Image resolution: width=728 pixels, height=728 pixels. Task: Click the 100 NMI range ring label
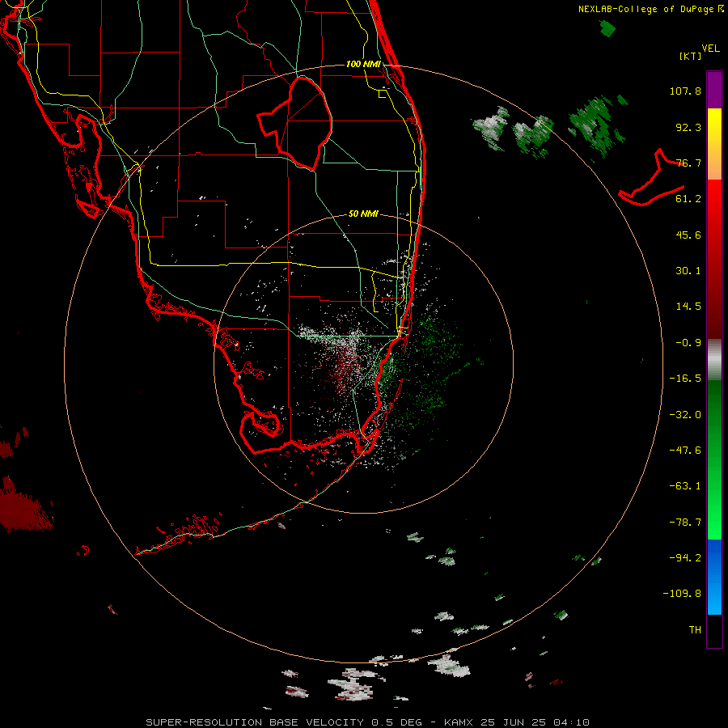tap(363, 64)
